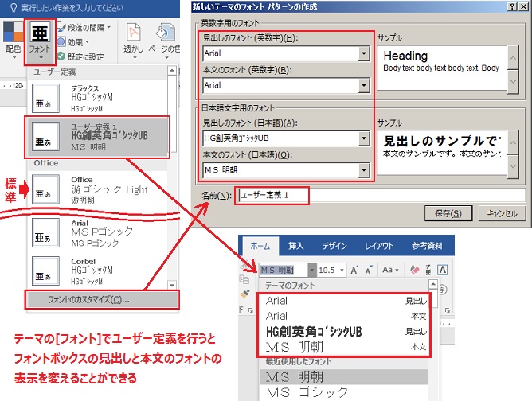Open 段落の間隔 paragraph spacing menu

click(x=84, y=28)
